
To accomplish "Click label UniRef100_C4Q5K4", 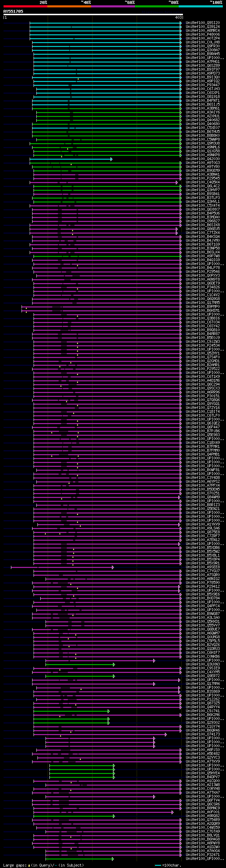I will tap(203, 182).
